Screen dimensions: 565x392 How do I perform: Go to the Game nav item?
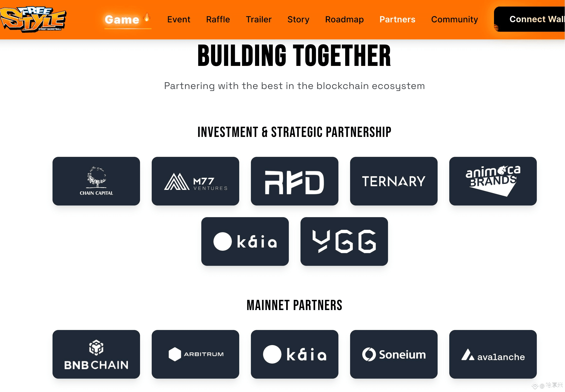[x=122, y=19]
